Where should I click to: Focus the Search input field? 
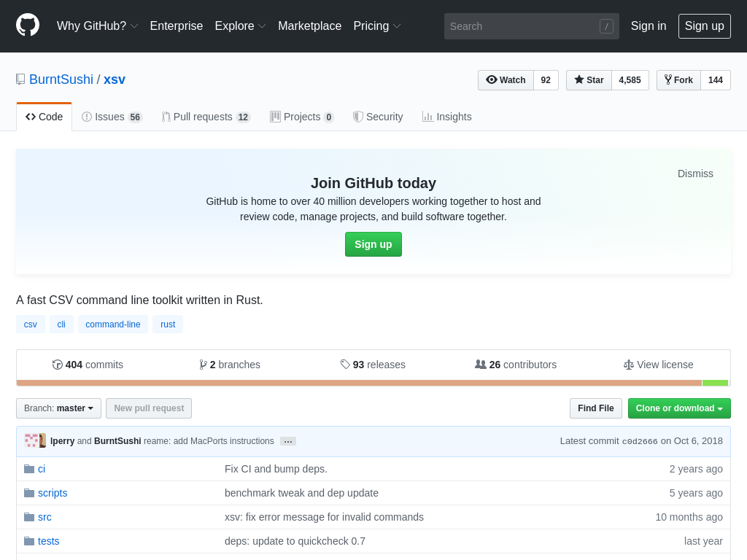(x=523, y=26)
